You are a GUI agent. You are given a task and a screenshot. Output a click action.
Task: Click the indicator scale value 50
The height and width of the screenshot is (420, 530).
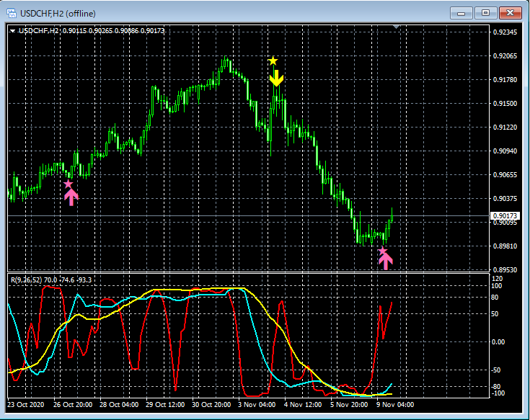coord(495,314)
